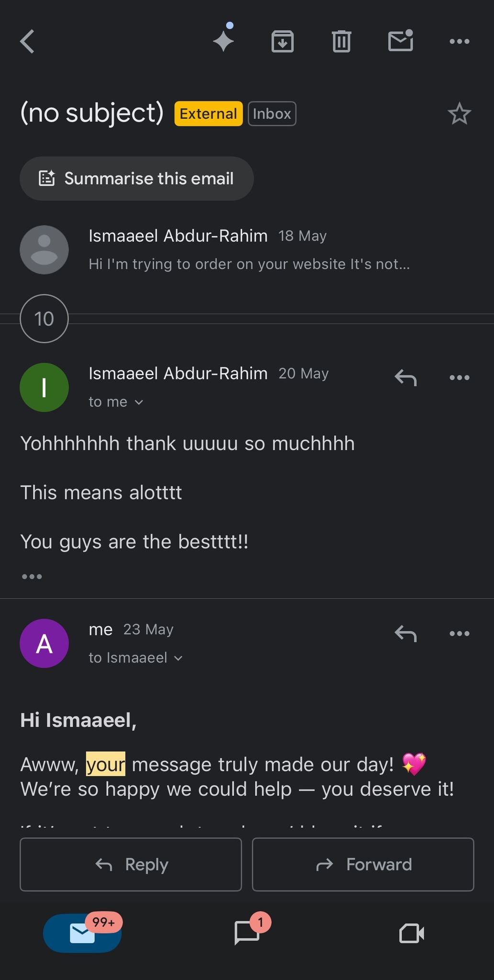Open the Chat tab with one notification
Image resolution: width=494 pixels, height=980 pixels.
pos(247,933)
